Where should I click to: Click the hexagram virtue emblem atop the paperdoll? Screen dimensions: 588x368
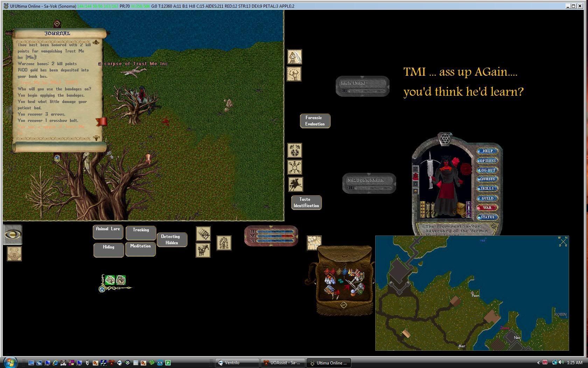pos(444,139)
